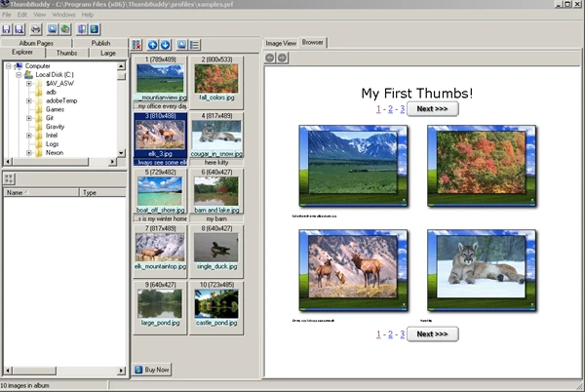
Task: Move image up with blue up arrow
Action: [x=153, y=45]
